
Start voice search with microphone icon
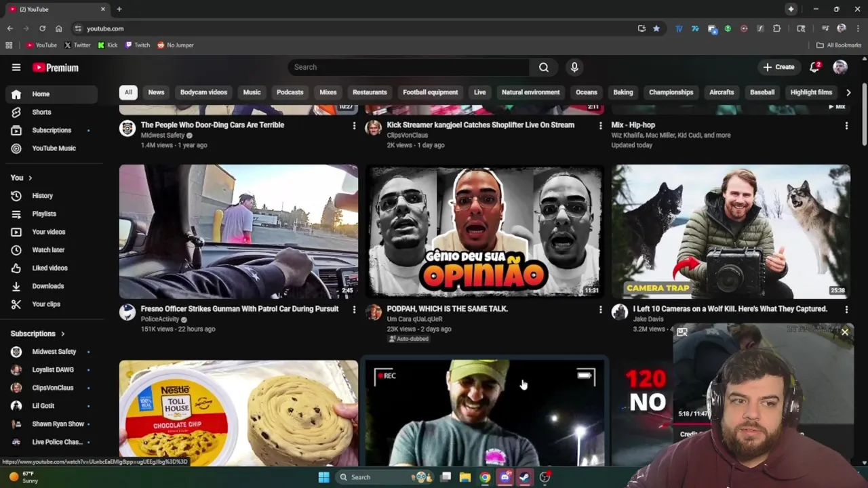click(574, 67)
